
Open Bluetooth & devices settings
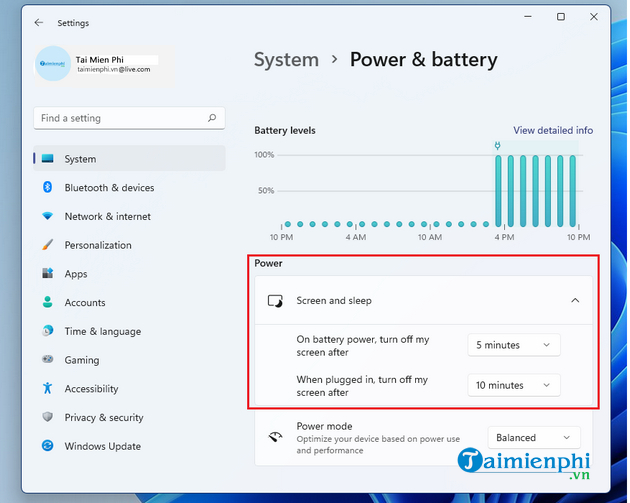tap(129, 188)
